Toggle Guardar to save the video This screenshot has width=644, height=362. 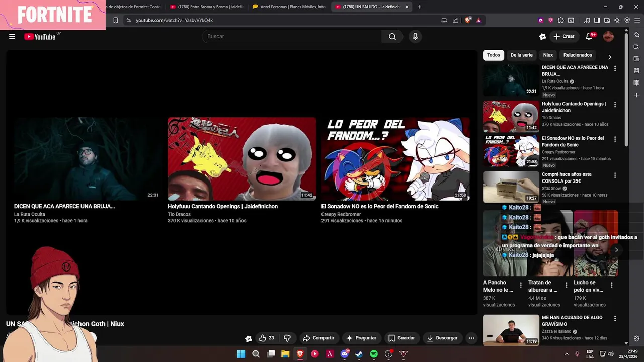click(401, 338)
